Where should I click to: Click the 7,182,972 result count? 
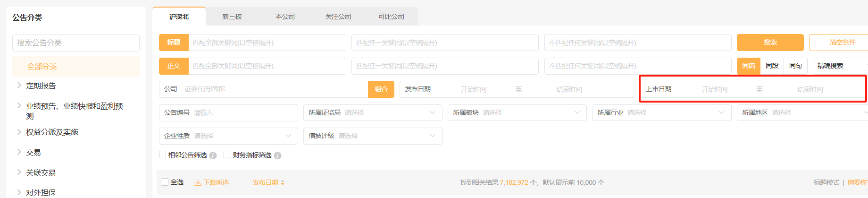tap(514, 182)
